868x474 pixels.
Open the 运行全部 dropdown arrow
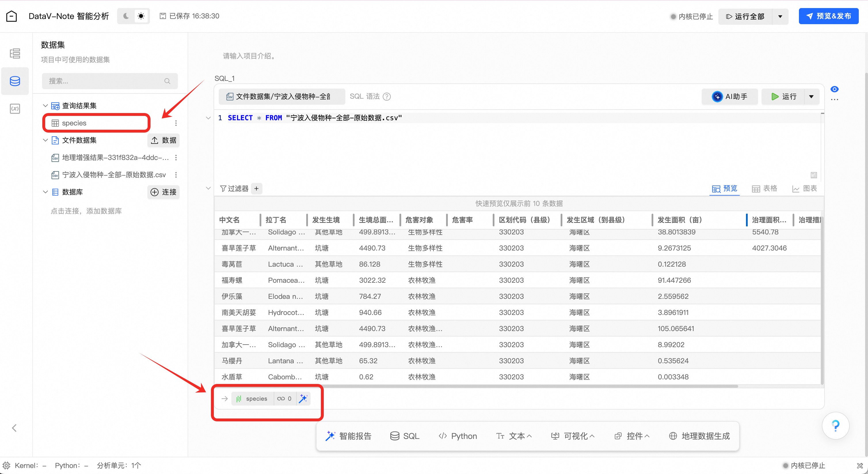780,16
